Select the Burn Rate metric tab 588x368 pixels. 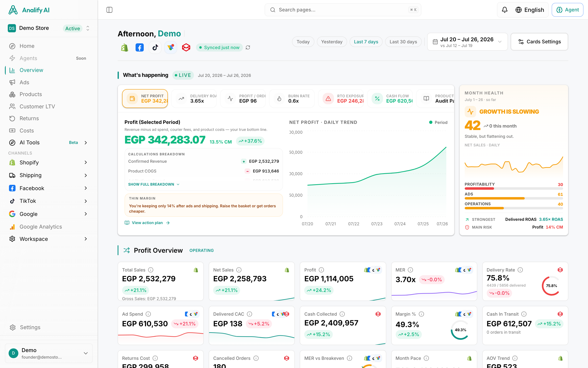(292, 99)
